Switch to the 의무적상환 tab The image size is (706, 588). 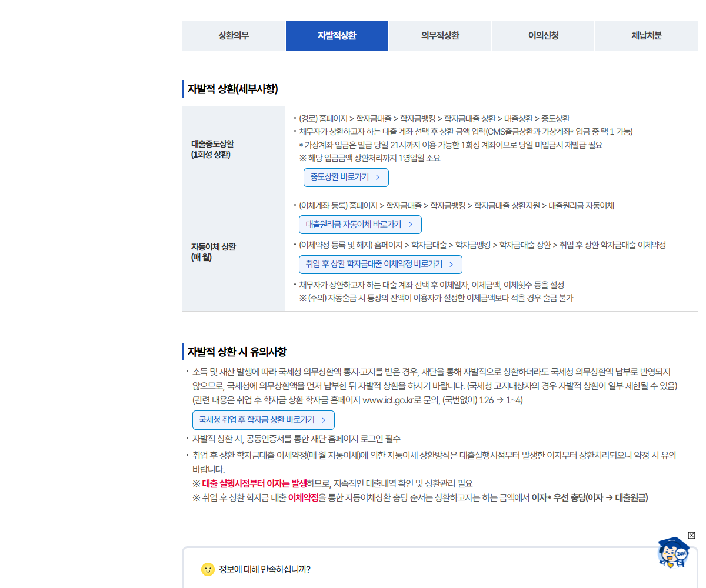(440, 36)
